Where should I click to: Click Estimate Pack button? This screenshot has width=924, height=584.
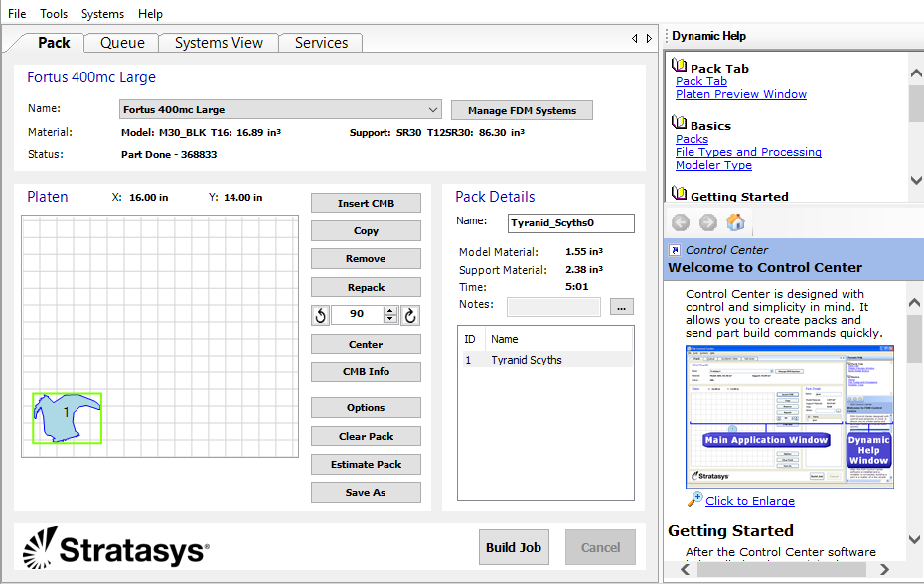point(366,465)
